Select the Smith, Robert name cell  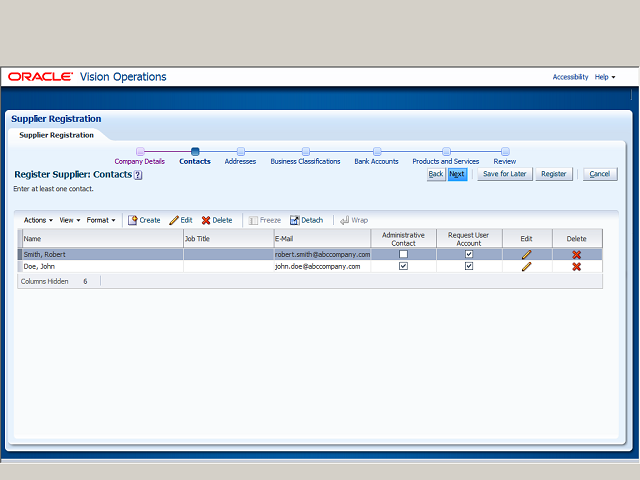102,254
